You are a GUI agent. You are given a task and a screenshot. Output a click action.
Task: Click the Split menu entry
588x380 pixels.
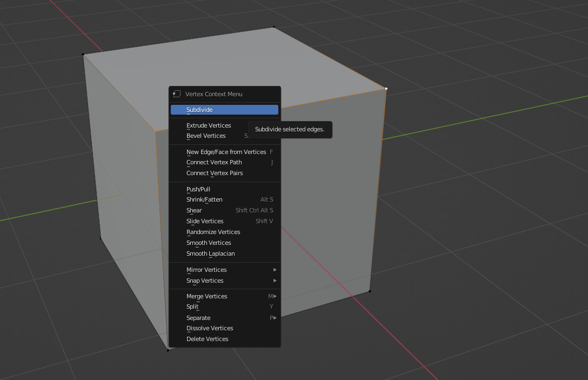point(224,307)
